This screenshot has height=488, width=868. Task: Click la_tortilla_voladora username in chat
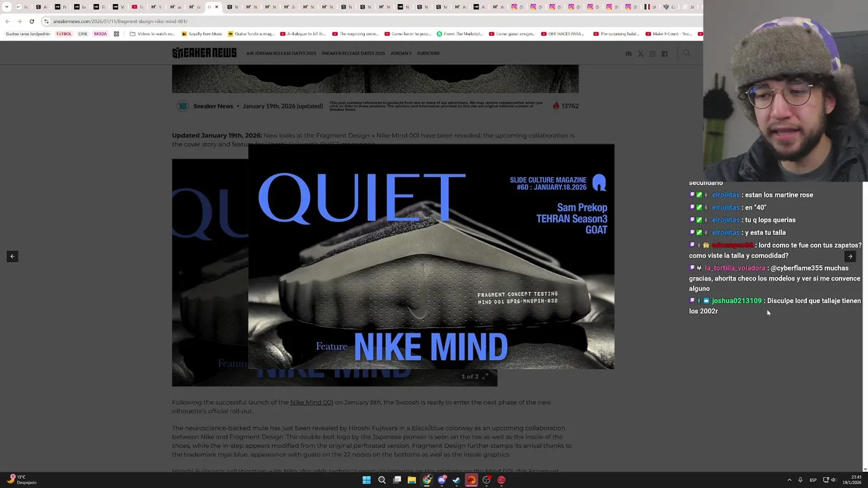click(x=734, y=268)
